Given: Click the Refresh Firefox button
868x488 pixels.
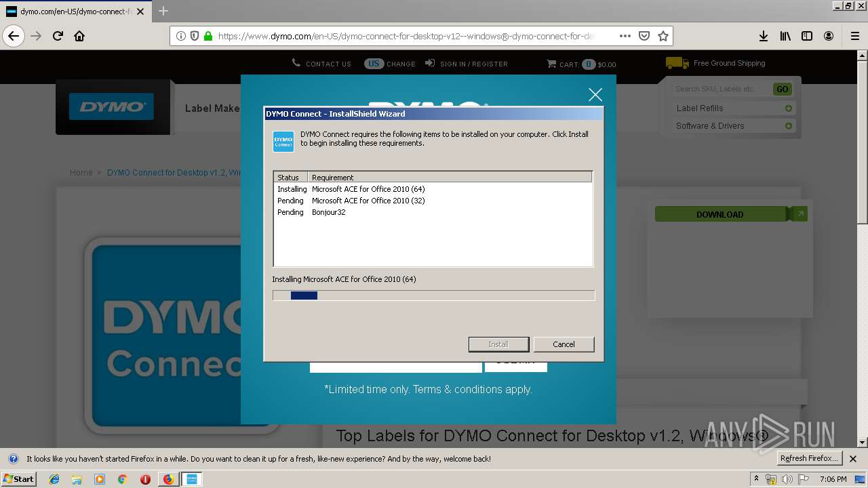Looking at the screenshot, I should tap(809, 458).
